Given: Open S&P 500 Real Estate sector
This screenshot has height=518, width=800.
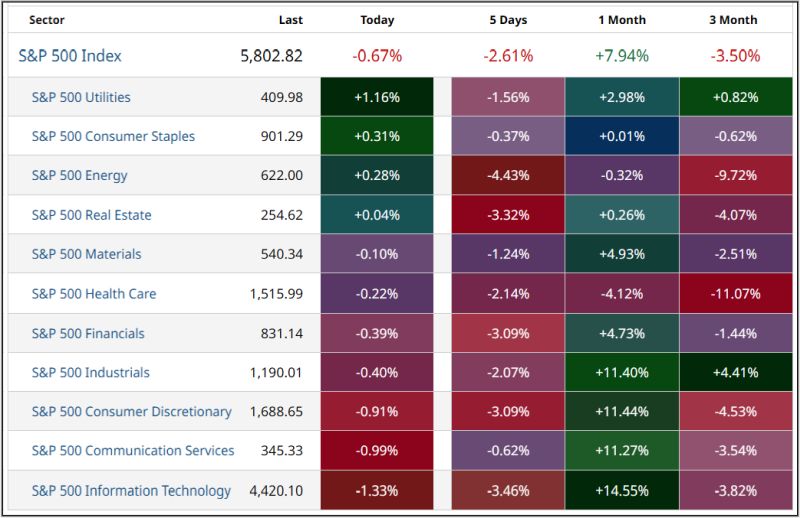Looking at the screenshot, I should pyautogui.click(x=91, y=215).
